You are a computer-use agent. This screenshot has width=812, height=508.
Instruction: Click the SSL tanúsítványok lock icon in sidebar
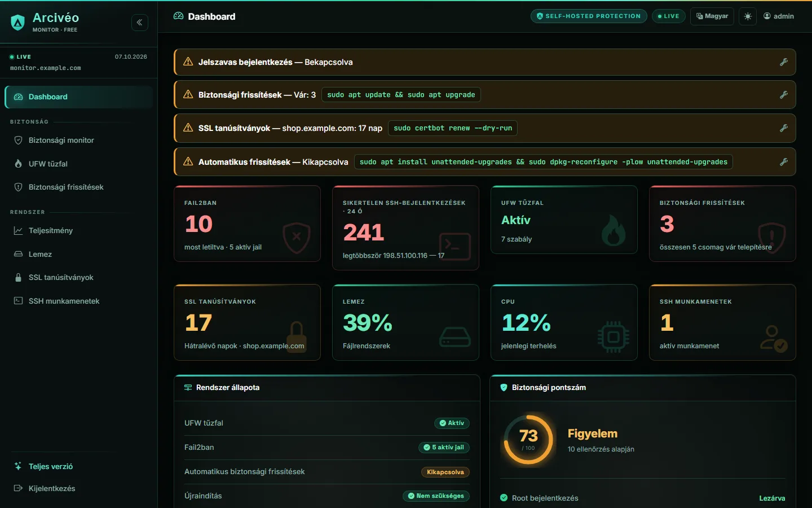point(18,278)
